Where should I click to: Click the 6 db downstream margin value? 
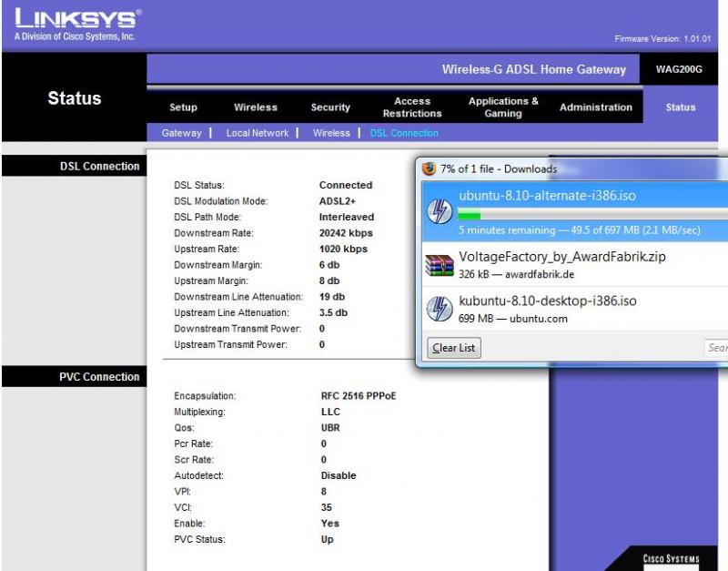[329, 265]
